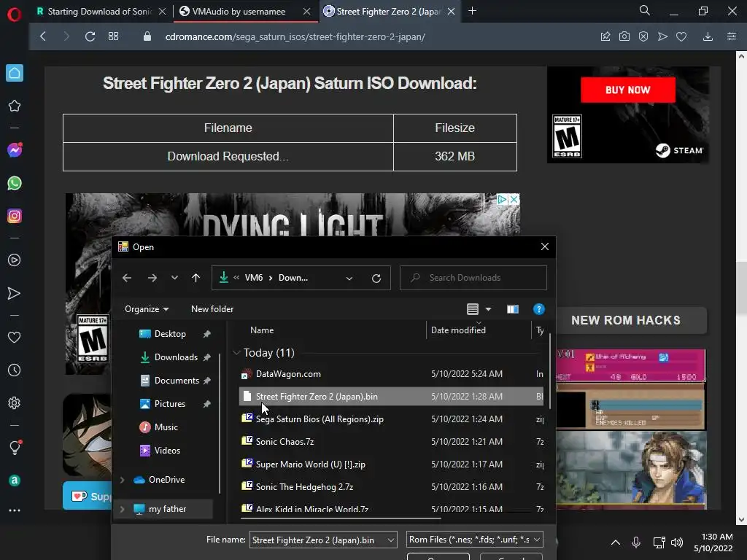Expand my father tree node
Screen dimensions: 747x560
tap(123, 509)
